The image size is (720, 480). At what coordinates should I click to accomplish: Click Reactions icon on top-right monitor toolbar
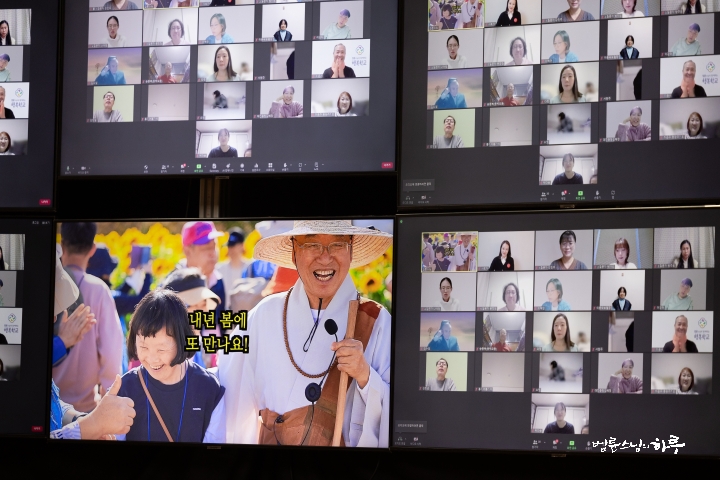click(597, 193)
